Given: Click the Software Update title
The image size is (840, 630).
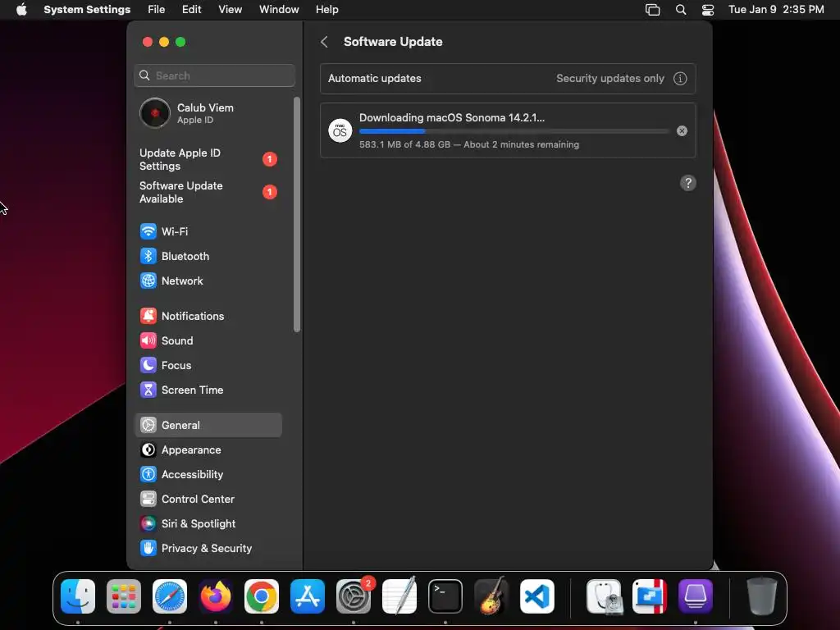Looking at the screenshot, I should pos(393,42).
